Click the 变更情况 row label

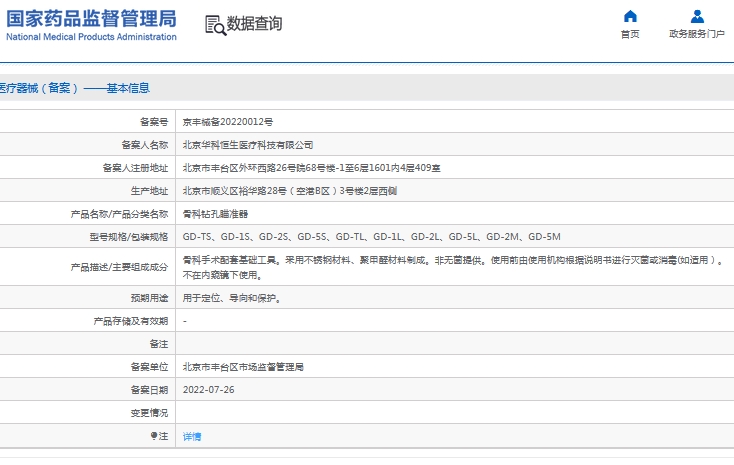click(x=149, y=413)
